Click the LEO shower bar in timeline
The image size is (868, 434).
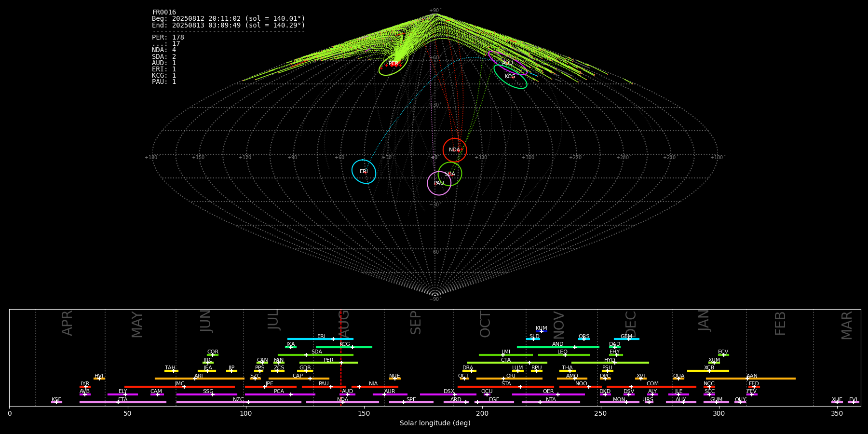point(564,355)
